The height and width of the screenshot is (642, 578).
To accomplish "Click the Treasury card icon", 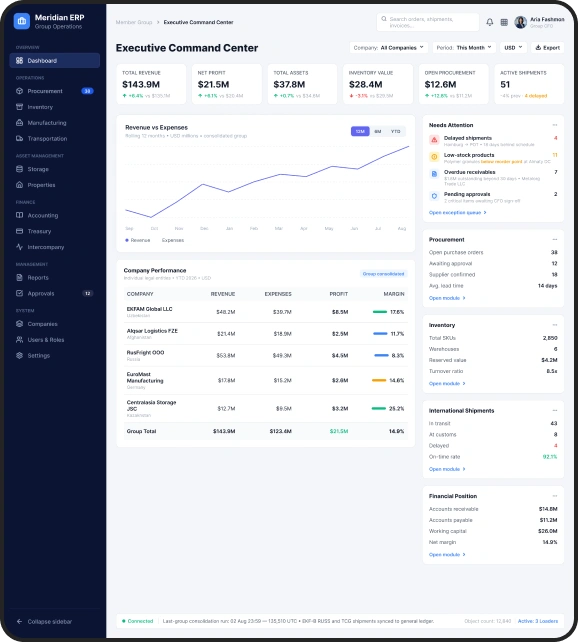I will (x=19, y=231).
